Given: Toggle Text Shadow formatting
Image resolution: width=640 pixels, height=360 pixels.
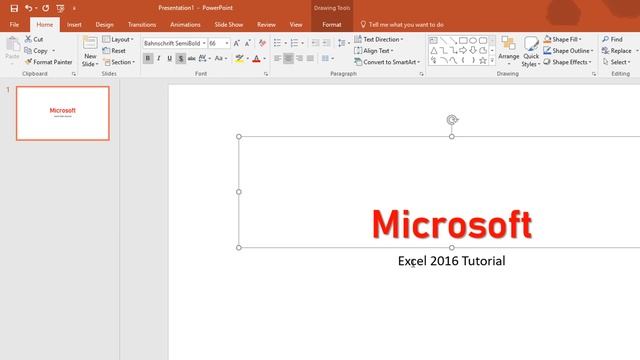Looking at the screenshot, I should click(180, 58).
